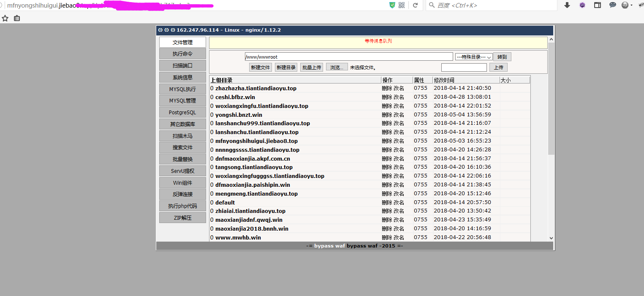Viewport: 644px width, 296px height.
Task: Open lanshanchu999.tiantiandiaoyu.top folder
Action: (263, 123)
